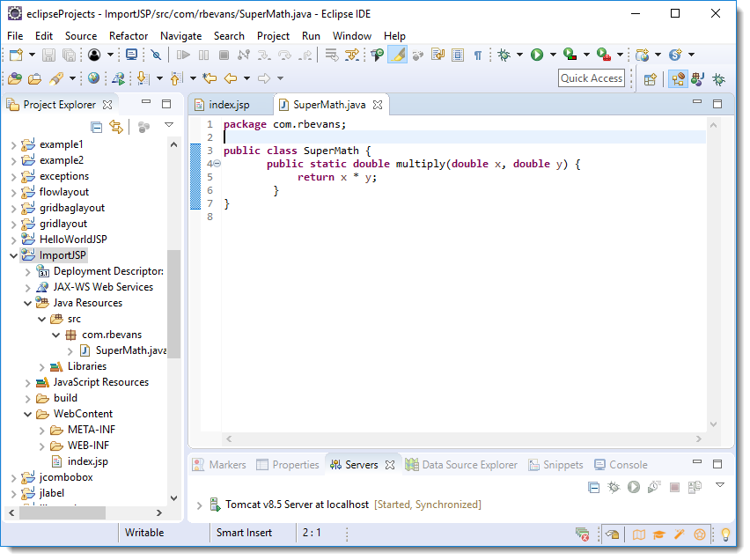Maximize the editor area
The image size is (750, 560).
717,104
